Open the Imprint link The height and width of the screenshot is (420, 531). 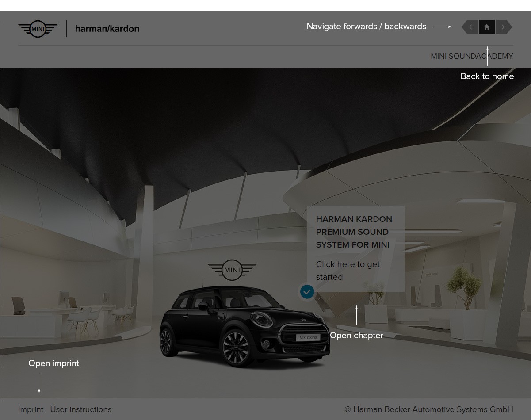pos(31,409)
